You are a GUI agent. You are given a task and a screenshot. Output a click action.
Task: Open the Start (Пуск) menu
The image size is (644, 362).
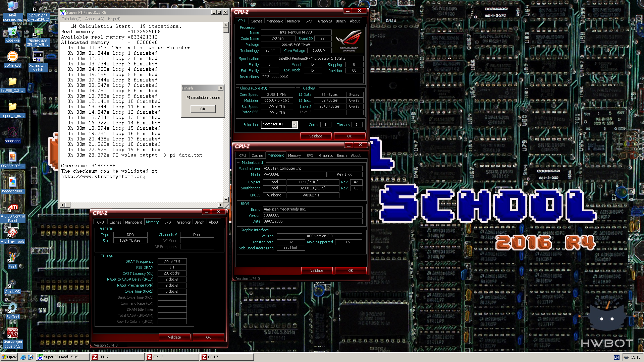[x=9, y=357]
